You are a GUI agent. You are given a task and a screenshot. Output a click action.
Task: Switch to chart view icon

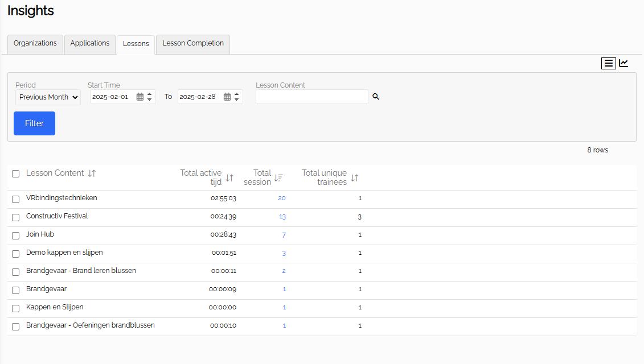point(624,63)
